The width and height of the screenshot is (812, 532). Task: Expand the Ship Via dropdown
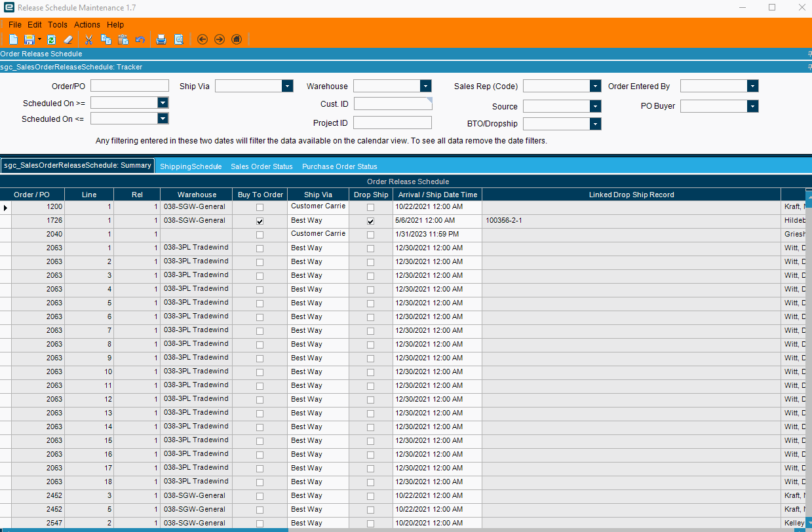pyautogui.click(x=287, y=86)
